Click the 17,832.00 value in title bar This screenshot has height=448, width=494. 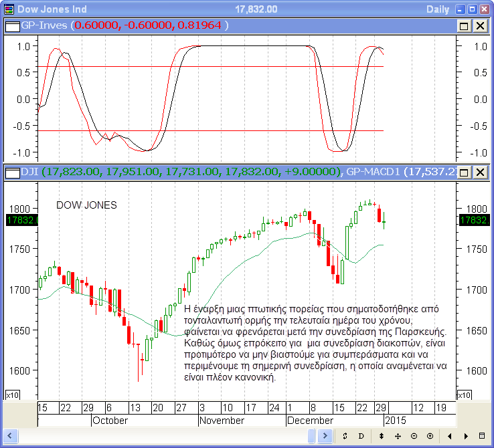click(256, 9)
